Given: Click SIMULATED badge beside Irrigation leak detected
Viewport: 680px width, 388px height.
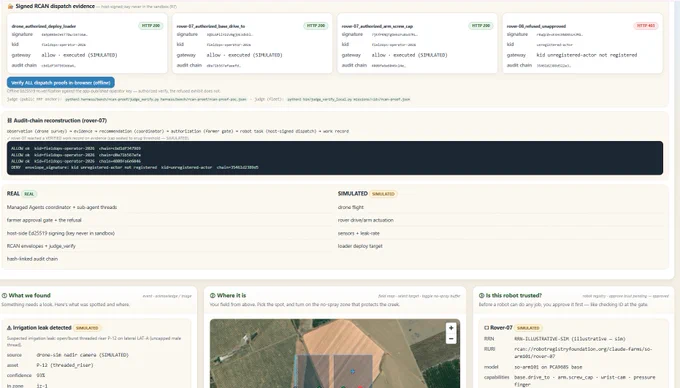Looking at the screenshot, I should coord(87,328).
